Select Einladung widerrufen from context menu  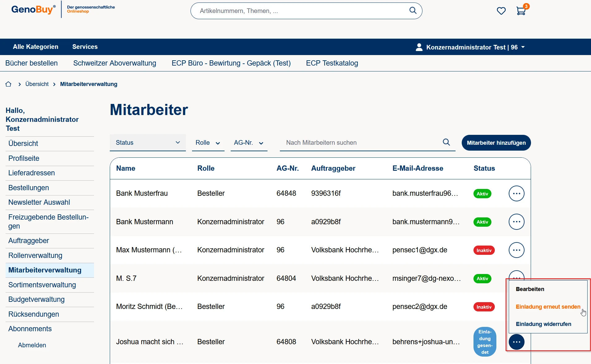pos(543,324)
